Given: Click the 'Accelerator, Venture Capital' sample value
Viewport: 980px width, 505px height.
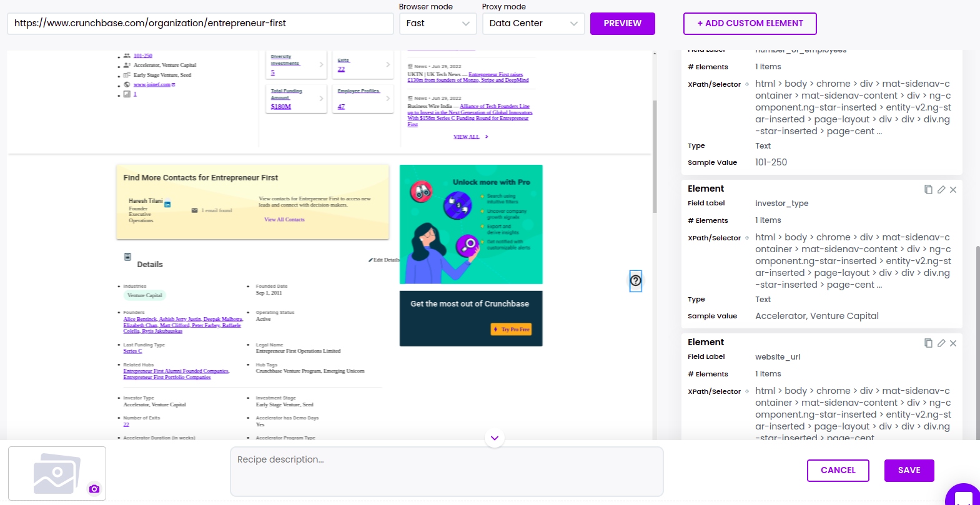Looking at the screenshot, I should pos(817,316).
